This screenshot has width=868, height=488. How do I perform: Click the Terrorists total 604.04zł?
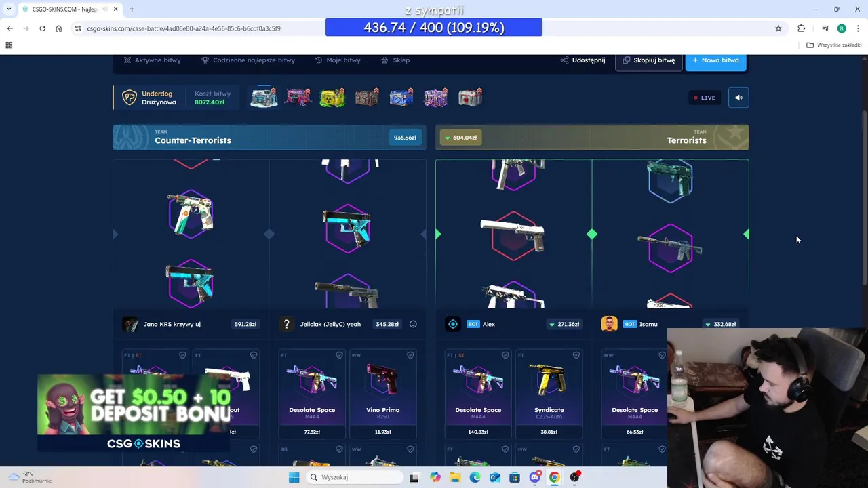(460, 138)
